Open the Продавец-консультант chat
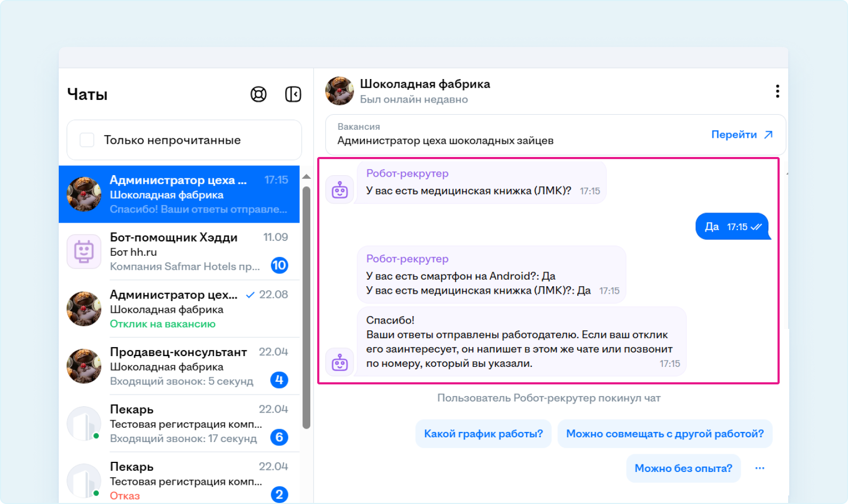This screenshot has width=848, height=504. pyautogui.click(x=182, y=366)
